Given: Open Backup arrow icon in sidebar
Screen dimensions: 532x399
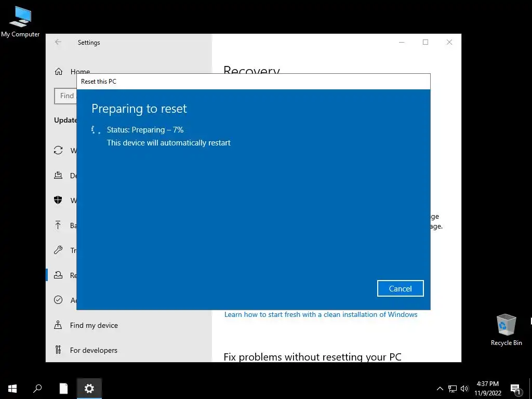Looking at the screenshot, I should [58, 225].
